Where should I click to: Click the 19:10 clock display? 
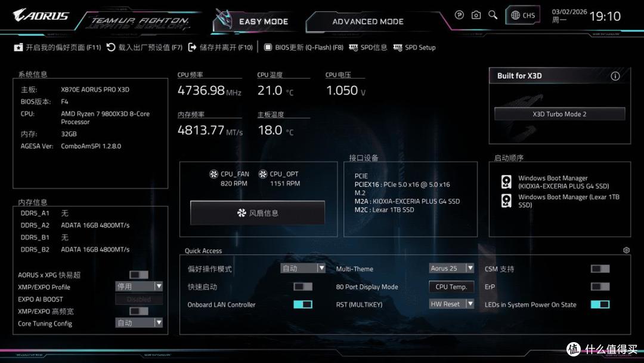coord(605,17)
